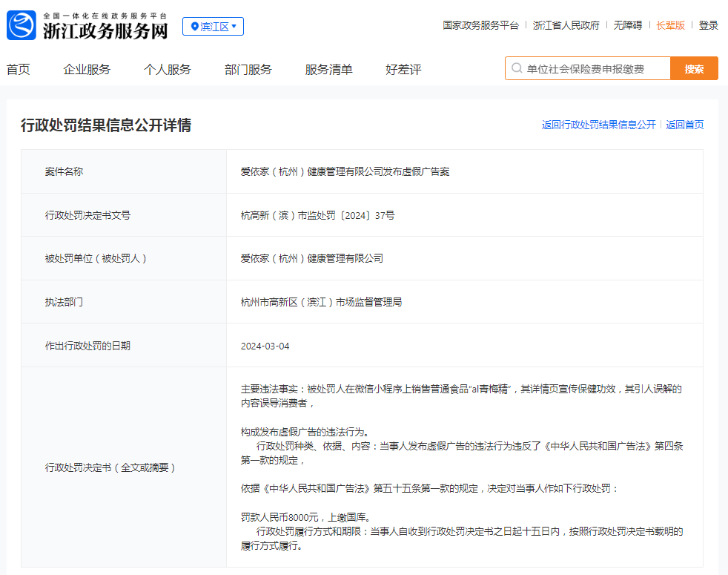
Task: Visit the 浙江省人民政府 link
Action: click(x=566, y=25)
